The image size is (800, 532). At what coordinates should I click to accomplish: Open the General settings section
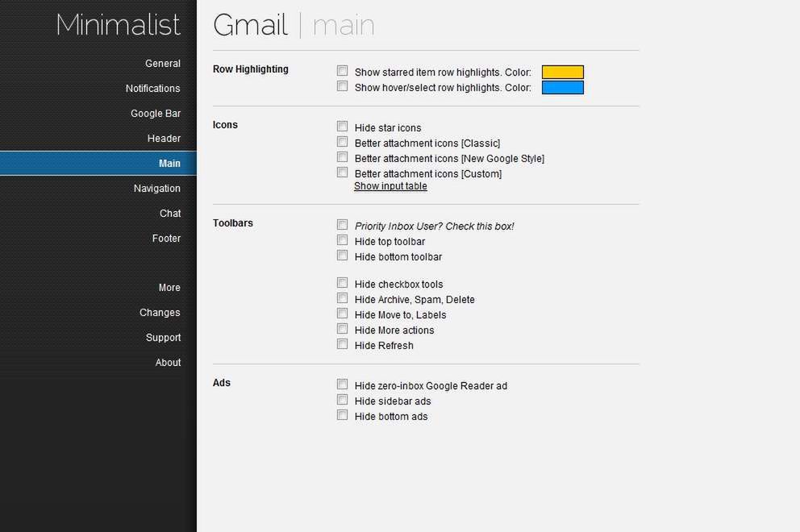click(162, 63)
